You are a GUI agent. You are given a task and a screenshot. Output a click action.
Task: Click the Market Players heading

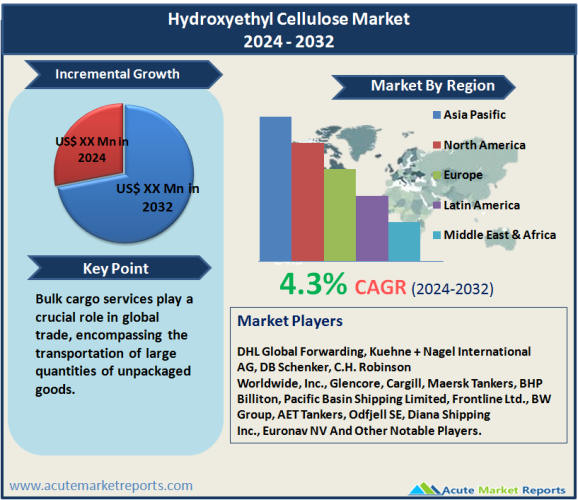[290, 321]
